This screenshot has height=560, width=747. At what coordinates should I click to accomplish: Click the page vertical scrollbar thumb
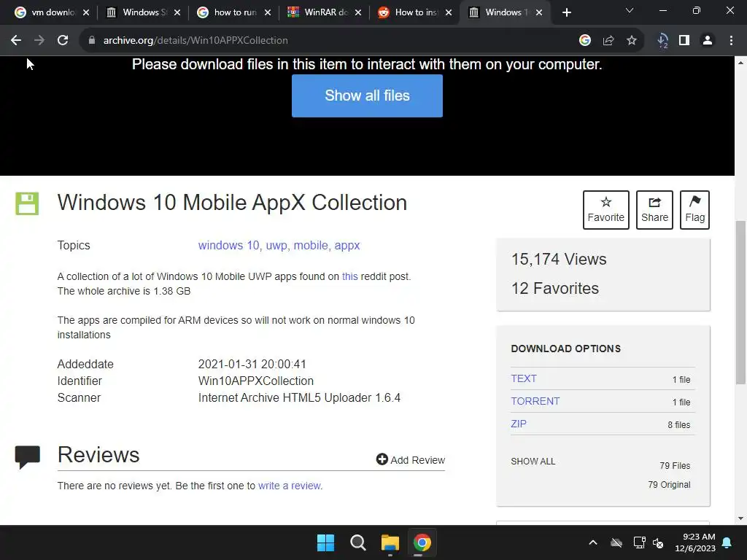point(741,303)
